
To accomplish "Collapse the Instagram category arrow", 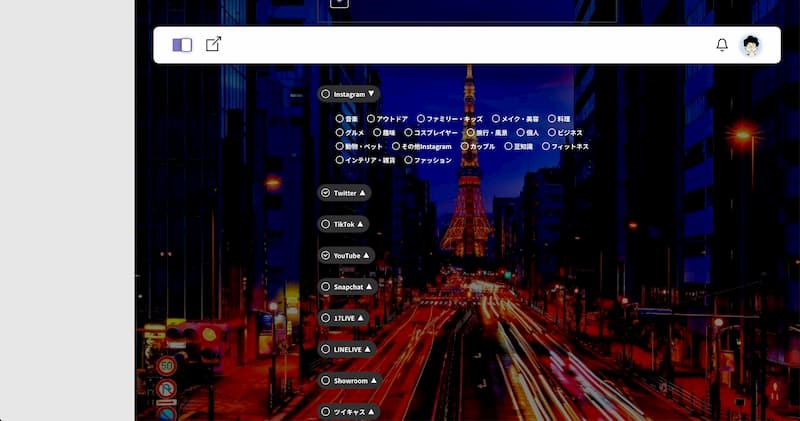I will 371,93.
